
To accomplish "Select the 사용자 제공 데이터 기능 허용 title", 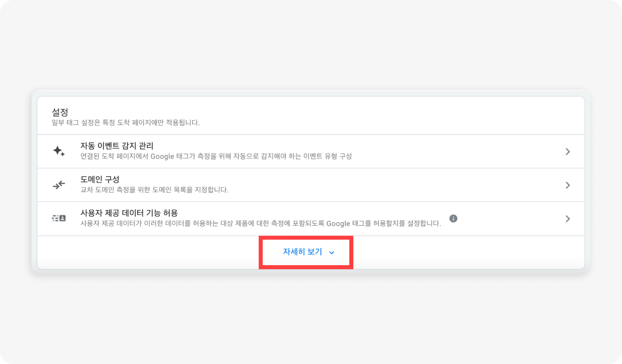I will tap(129, 213).
